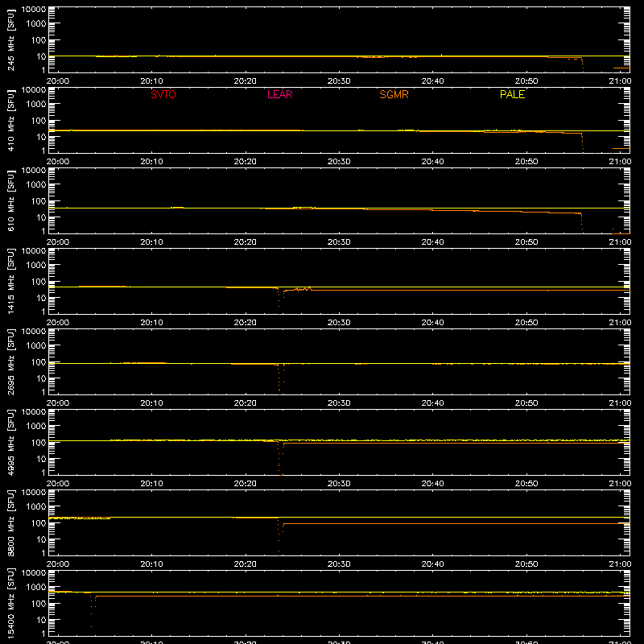The height and width of the screenshot is (644, 644).
Task: Click the 1000 tick of the 410 MHz panel
Action: tap(36, 104)
